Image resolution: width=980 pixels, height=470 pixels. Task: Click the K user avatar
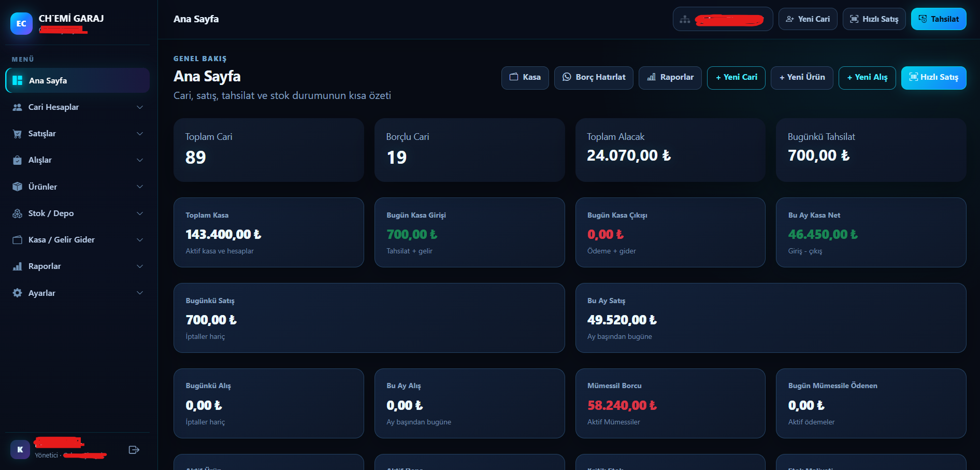[x=20, y=449]
